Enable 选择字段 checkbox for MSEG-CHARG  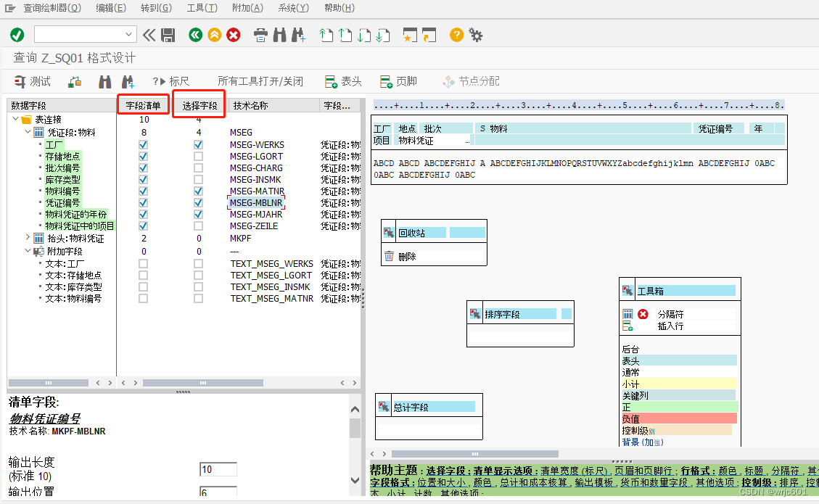coord(198,168)
